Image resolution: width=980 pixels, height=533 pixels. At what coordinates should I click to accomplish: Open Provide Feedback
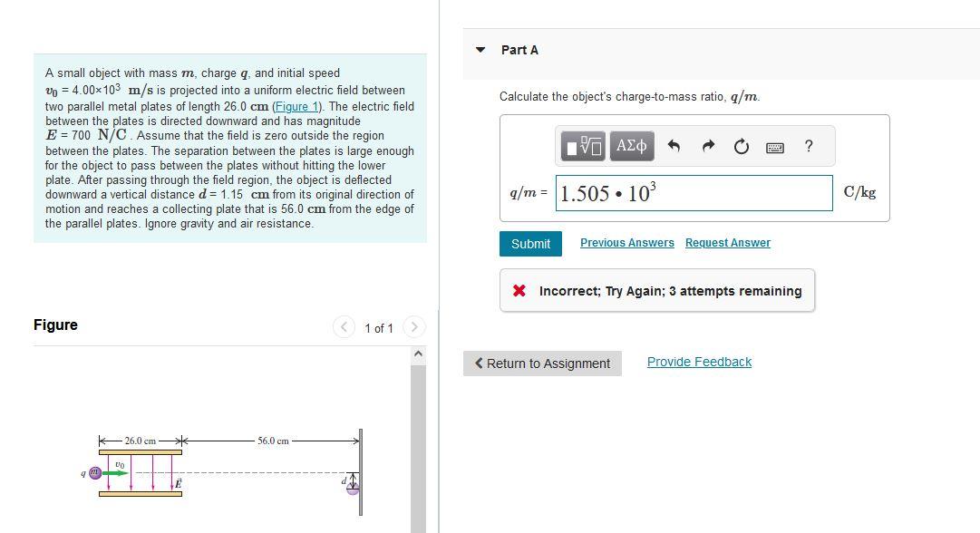point(699,361)
